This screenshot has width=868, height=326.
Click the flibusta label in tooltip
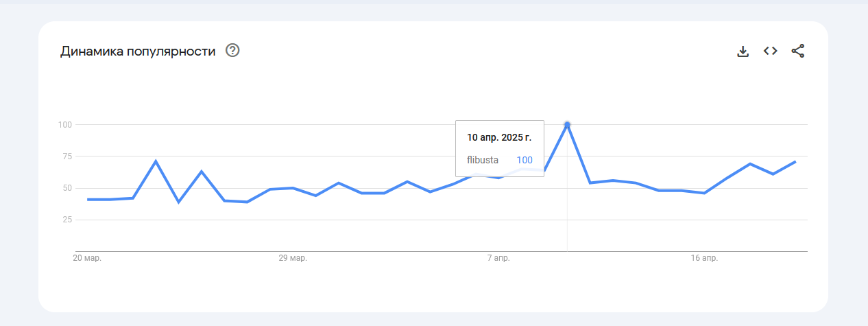pos(483,160)
